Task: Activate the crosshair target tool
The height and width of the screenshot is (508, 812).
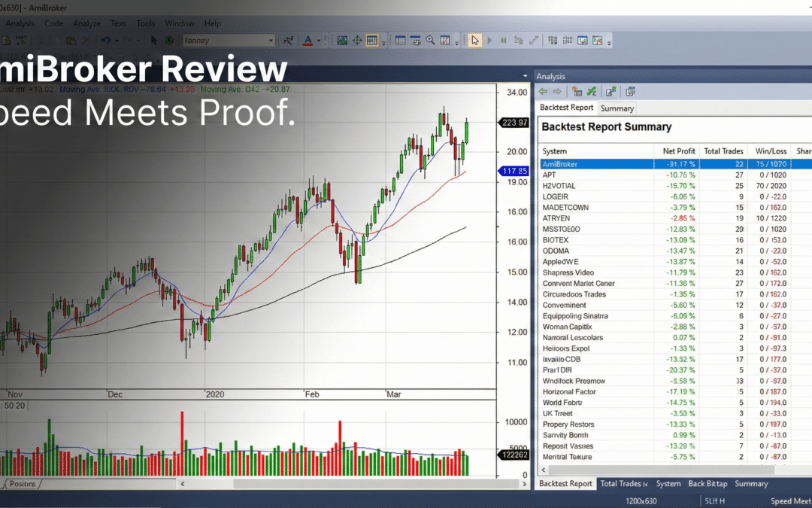Action: [357, 41]
